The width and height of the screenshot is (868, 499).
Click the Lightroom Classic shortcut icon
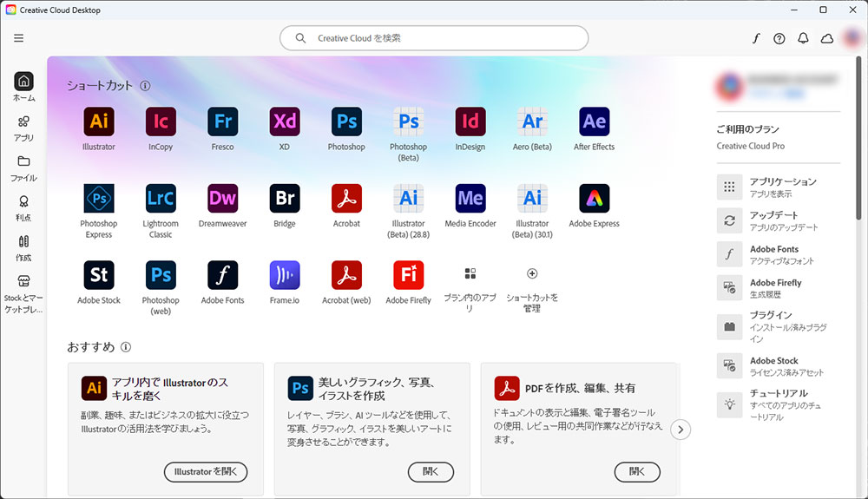tap(161, 199)
